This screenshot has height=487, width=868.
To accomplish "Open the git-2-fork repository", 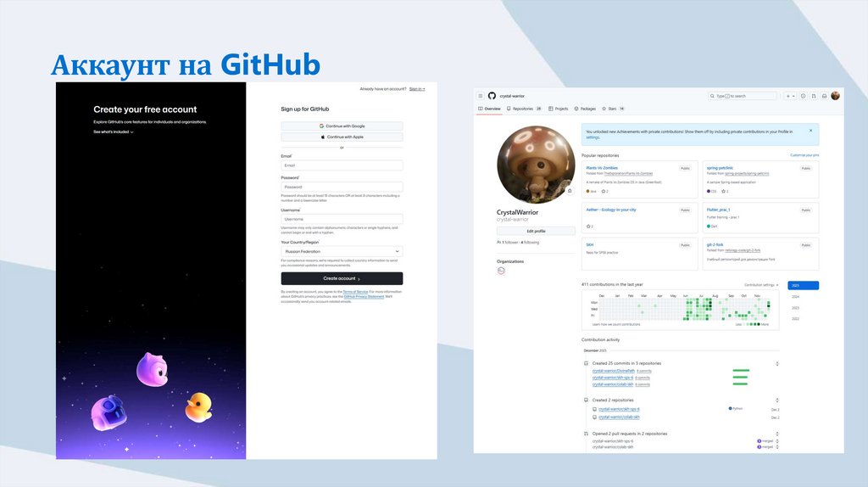I will pos(715,245).
